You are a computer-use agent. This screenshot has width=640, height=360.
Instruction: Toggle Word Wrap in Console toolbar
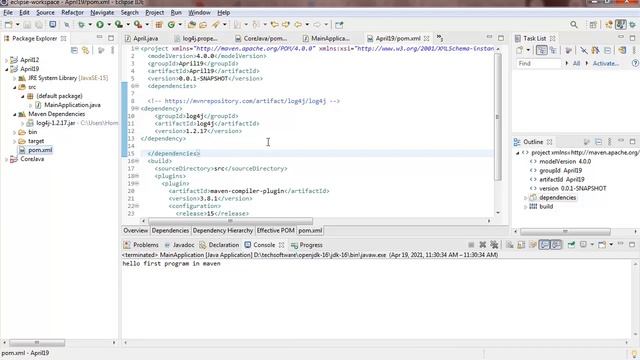click(533, 244)
